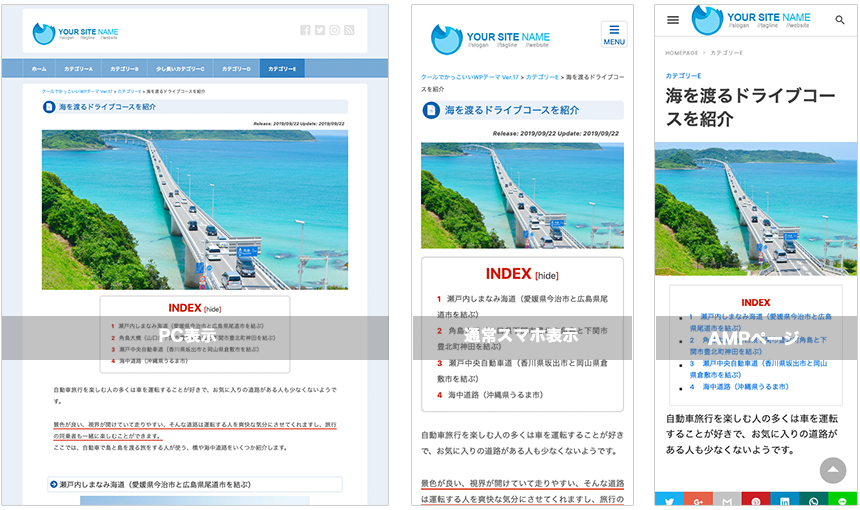The height and width of the screenshot is (510, 860).
Task: Open Instagram icon in PC view header
Action: coord(335,30)
